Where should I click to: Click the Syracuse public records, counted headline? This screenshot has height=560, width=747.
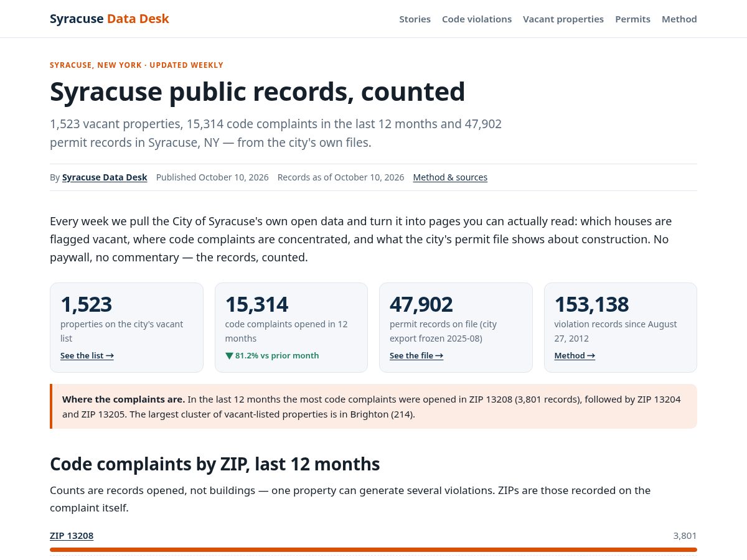tap(258, 91)
